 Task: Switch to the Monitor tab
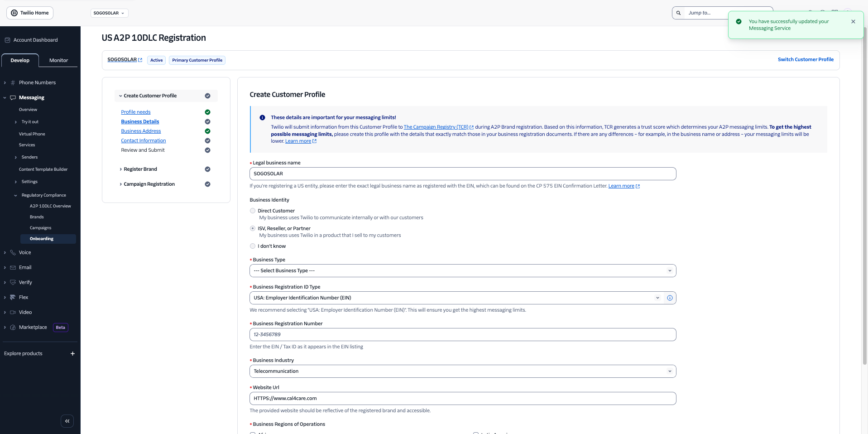58,60
